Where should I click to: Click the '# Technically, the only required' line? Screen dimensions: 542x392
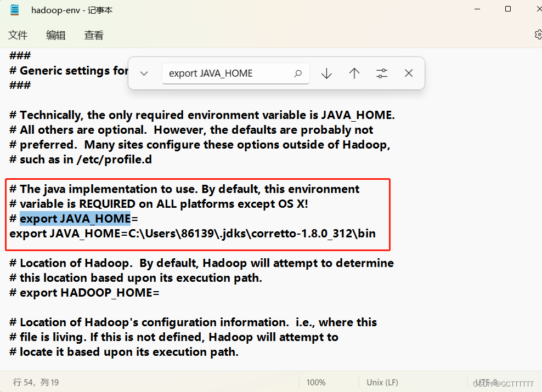click(x=202, y=115)
